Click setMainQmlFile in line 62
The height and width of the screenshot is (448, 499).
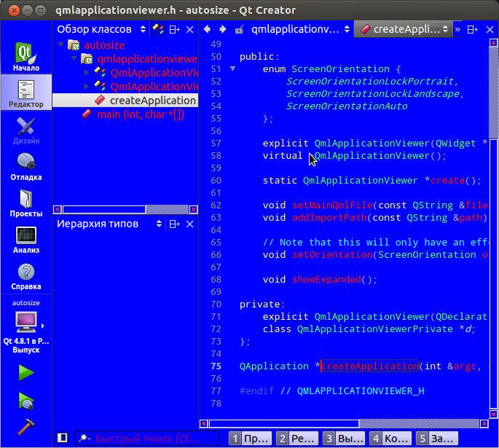(332, 205)
